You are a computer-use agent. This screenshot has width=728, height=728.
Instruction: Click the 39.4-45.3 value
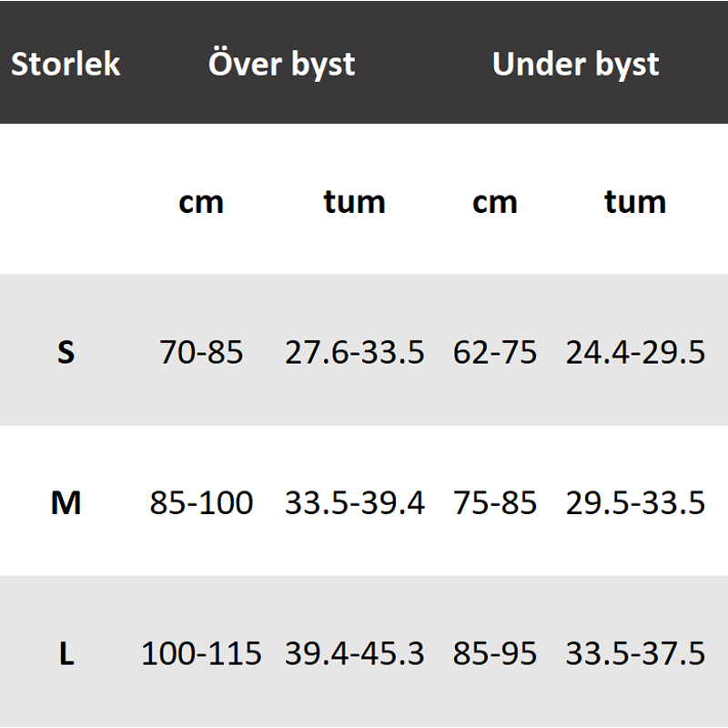point(354,653)
